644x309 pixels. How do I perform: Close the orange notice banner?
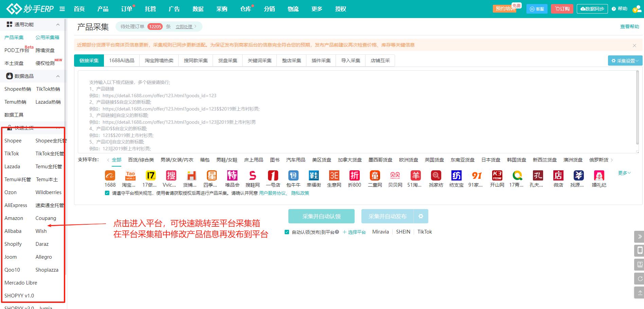pos(634,45)
